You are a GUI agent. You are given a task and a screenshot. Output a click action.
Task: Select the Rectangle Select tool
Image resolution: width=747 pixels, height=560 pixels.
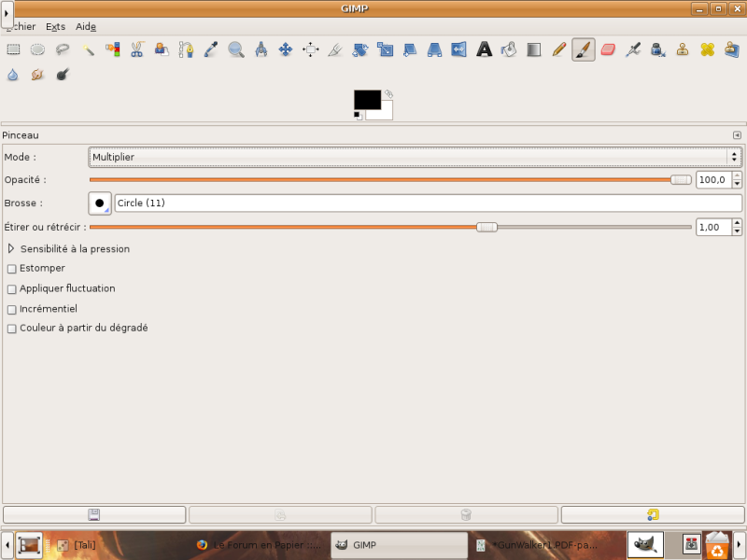tap(13, 49)
